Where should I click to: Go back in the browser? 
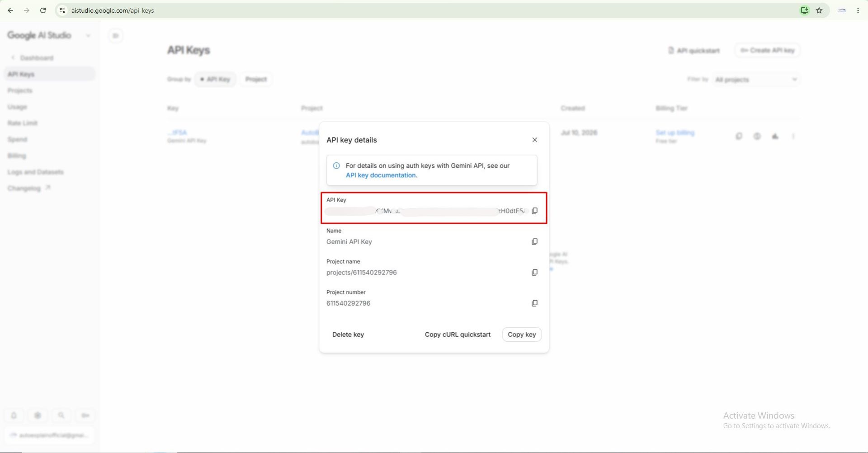[x=10, y=10]
